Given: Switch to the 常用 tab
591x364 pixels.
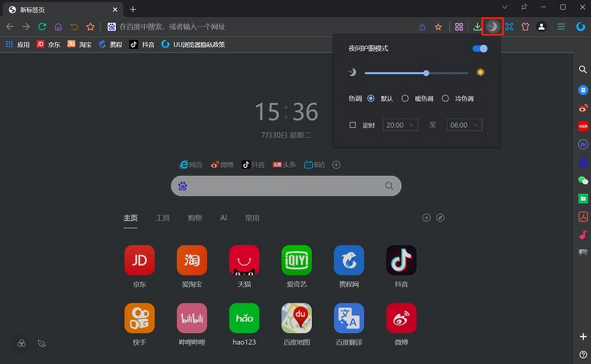Looking at the screenshot, I should 252,218.
